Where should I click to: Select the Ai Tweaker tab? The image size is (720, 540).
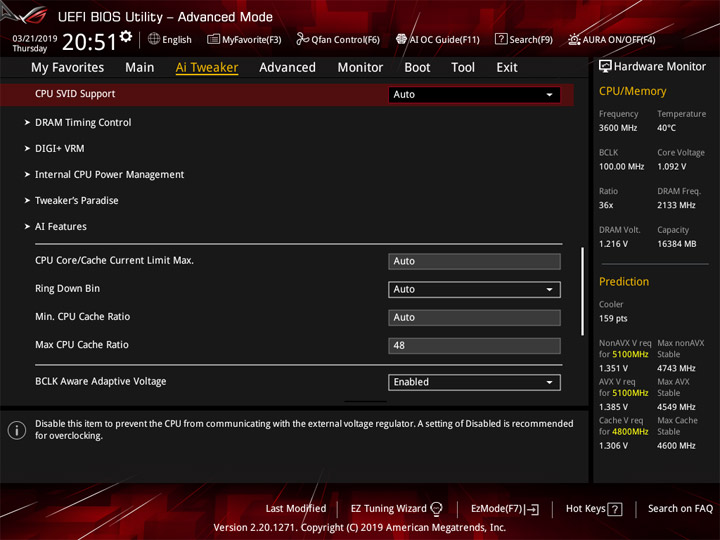point(207,68)
